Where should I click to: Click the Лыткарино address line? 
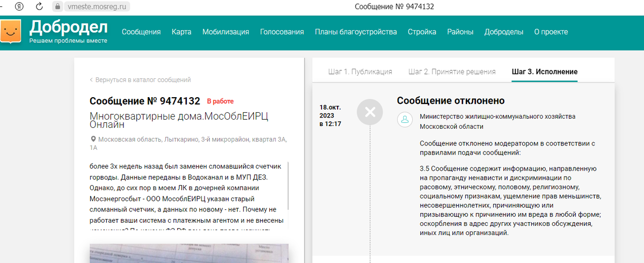188,143
